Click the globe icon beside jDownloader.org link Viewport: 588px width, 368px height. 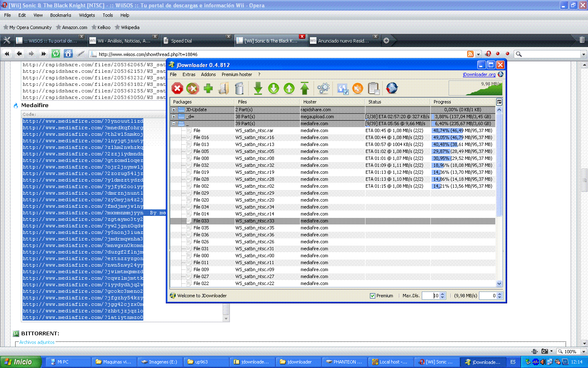click(501, 74)
